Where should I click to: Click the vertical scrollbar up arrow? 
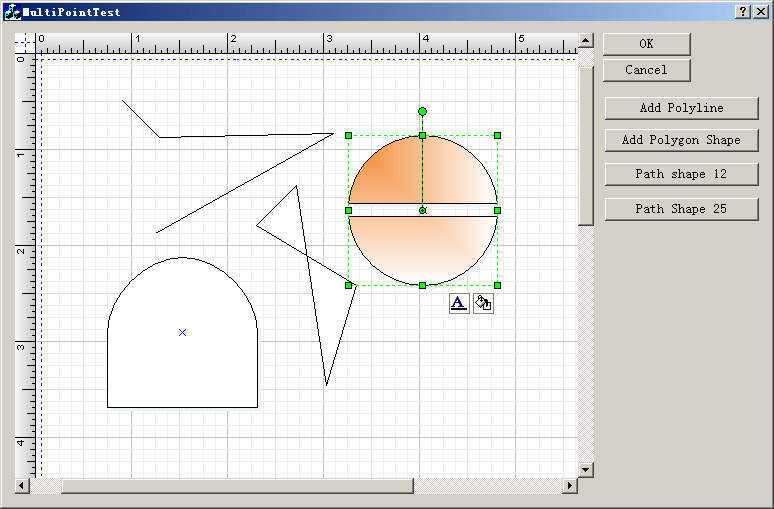tap(586, 42)
